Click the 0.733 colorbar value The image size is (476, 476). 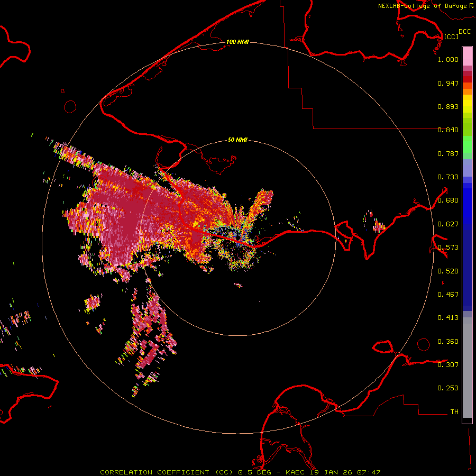click(448, 177)
